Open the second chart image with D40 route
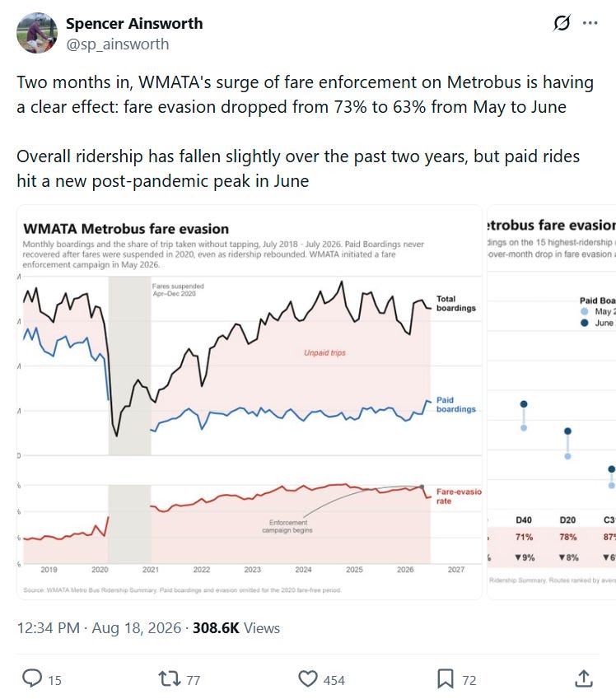The height and width of the screenshot is (699, 616). (x=551, y=402)
